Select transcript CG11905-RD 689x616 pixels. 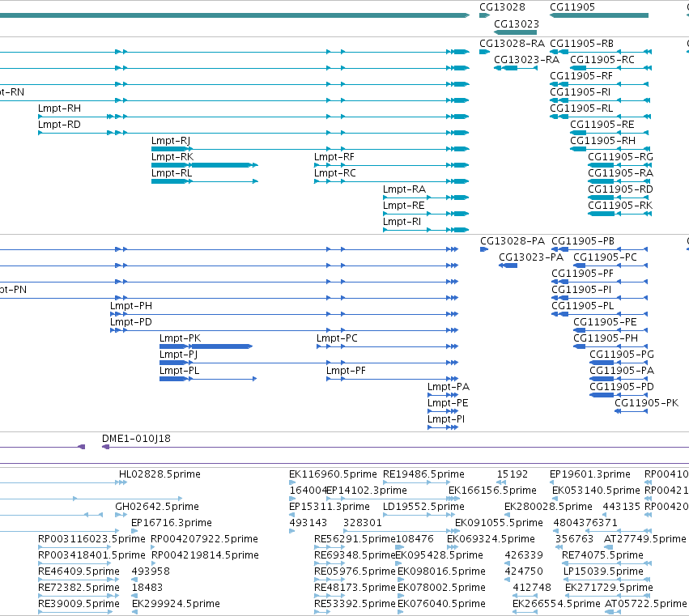pos(620,189)
